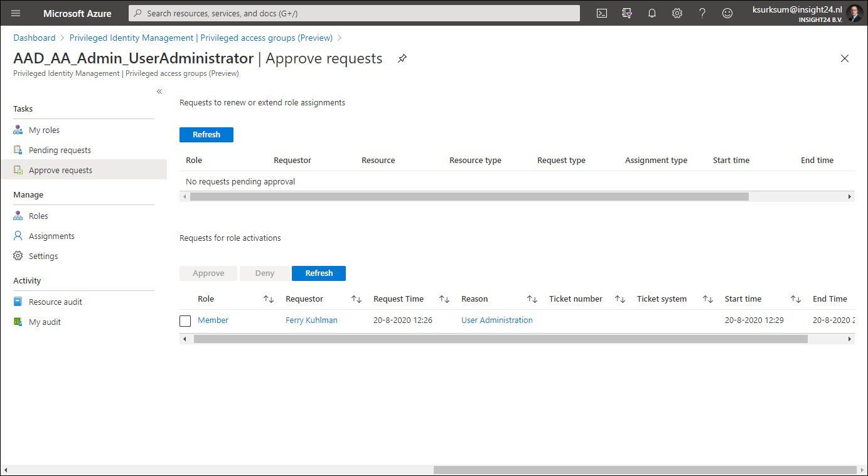This screenshot has width=868, height=476.
Task: Click Request Time value 20-8-2020 12:26
Action: (x=403, y=320)
